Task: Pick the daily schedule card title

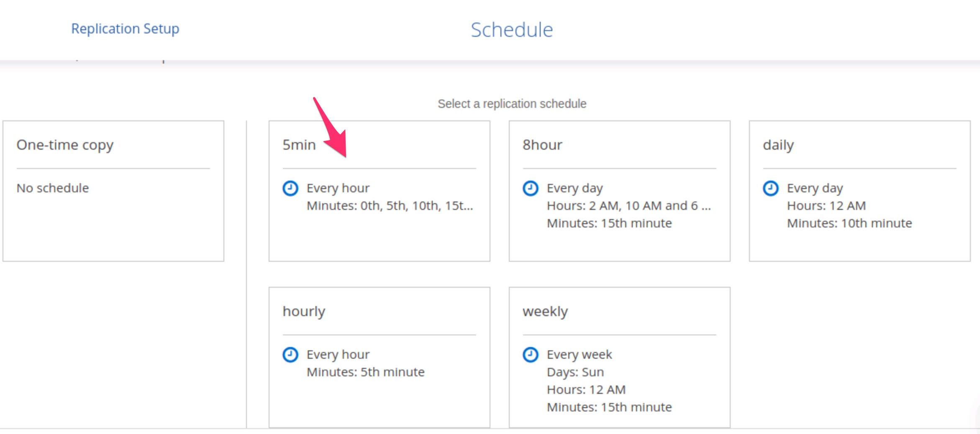Action: point(778,145)
